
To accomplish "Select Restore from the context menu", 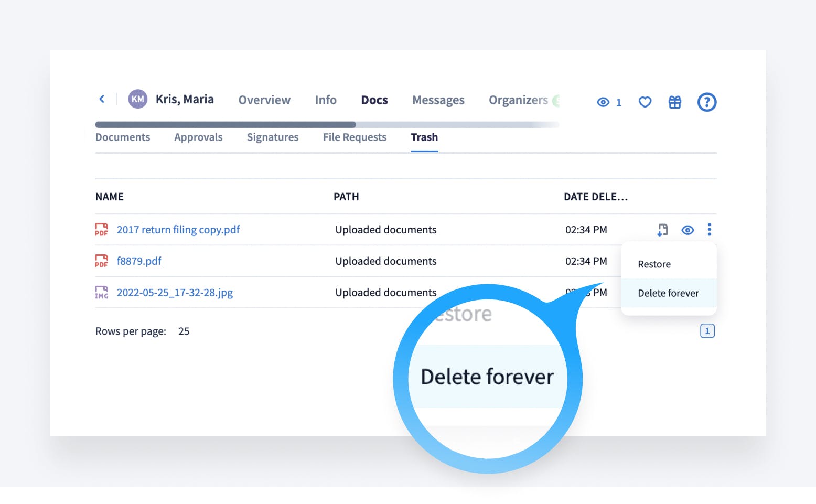I will pos(654,264).
